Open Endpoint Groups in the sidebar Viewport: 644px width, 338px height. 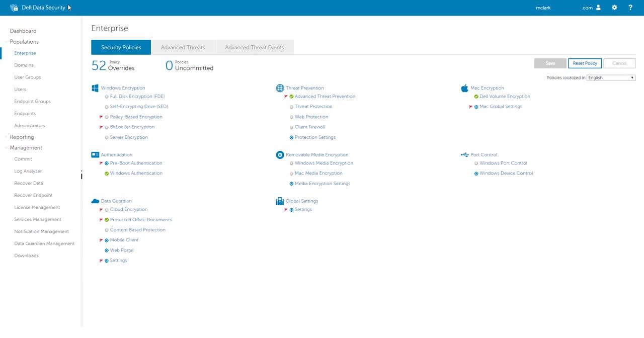coord(32,102)
